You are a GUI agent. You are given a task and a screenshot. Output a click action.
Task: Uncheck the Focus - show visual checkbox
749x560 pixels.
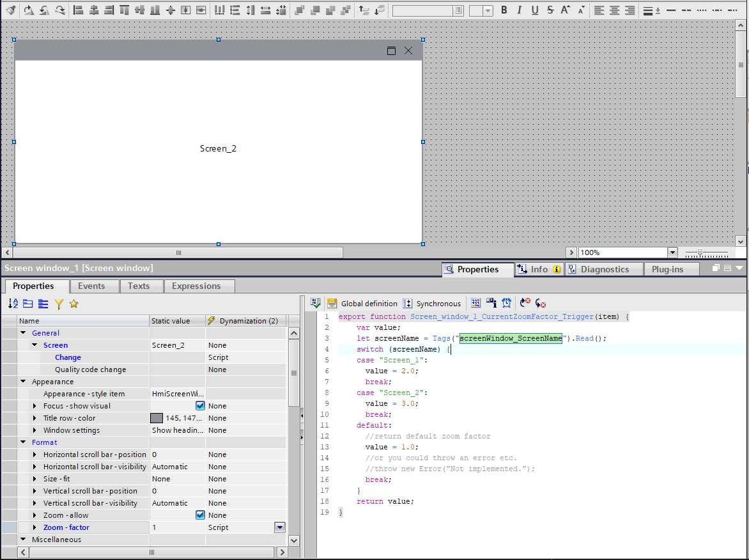coord(200,406)
